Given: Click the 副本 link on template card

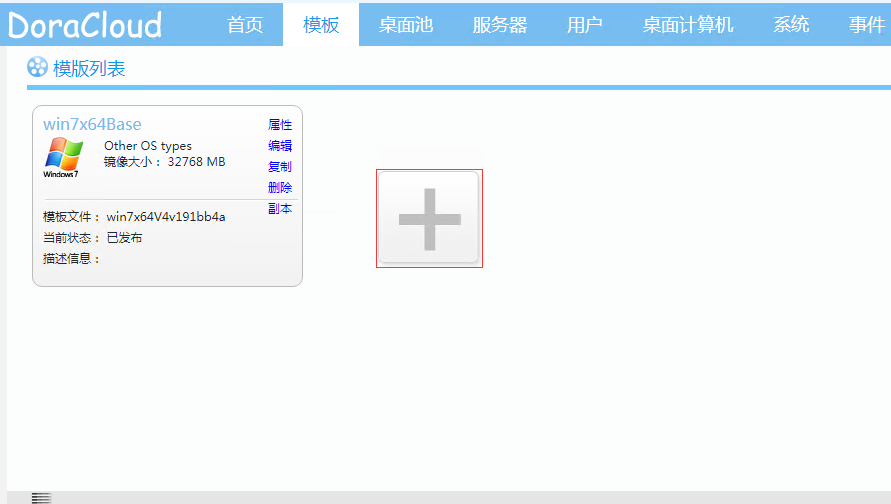Looking at the screenshot, I should coord(280,209).
